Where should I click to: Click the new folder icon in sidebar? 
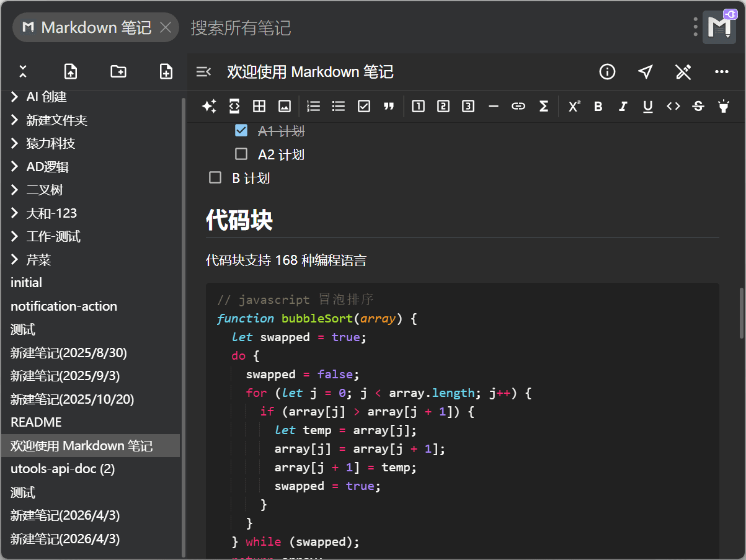coord(118,71)
